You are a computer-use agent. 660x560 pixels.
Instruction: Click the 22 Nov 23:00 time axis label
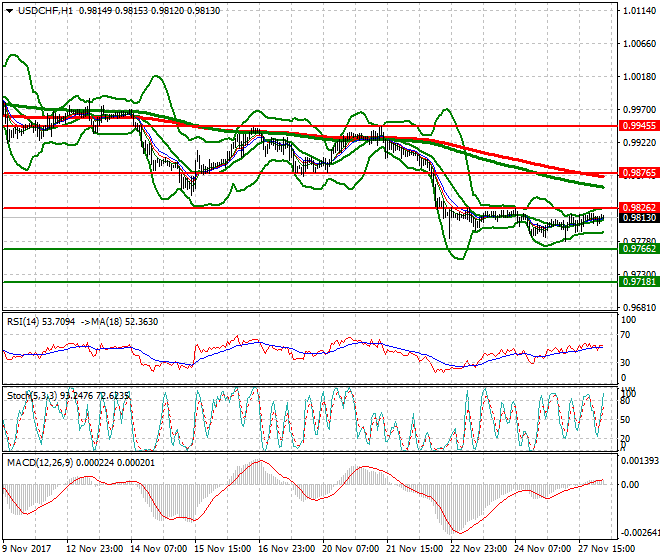479,550
